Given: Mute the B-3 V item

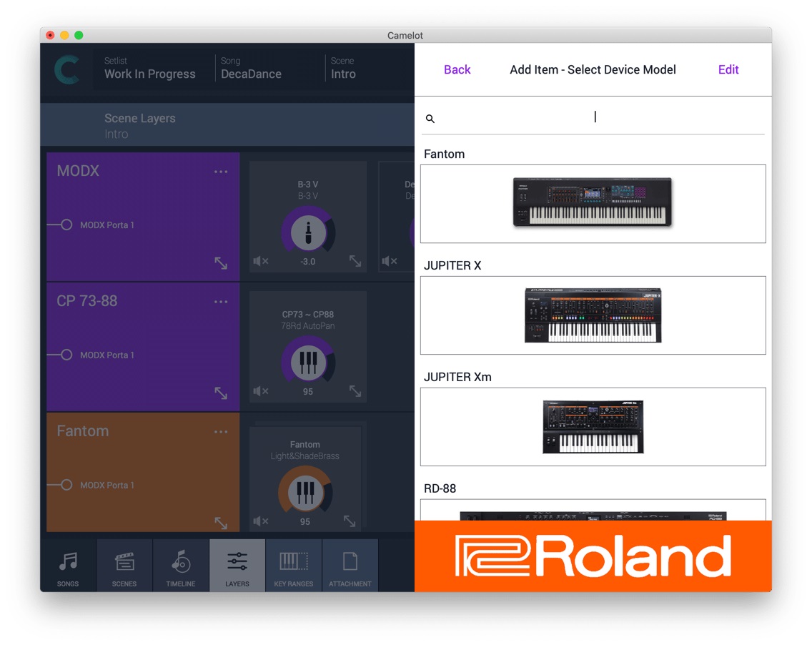Looking at the screenshot, I should coord(260,261).
